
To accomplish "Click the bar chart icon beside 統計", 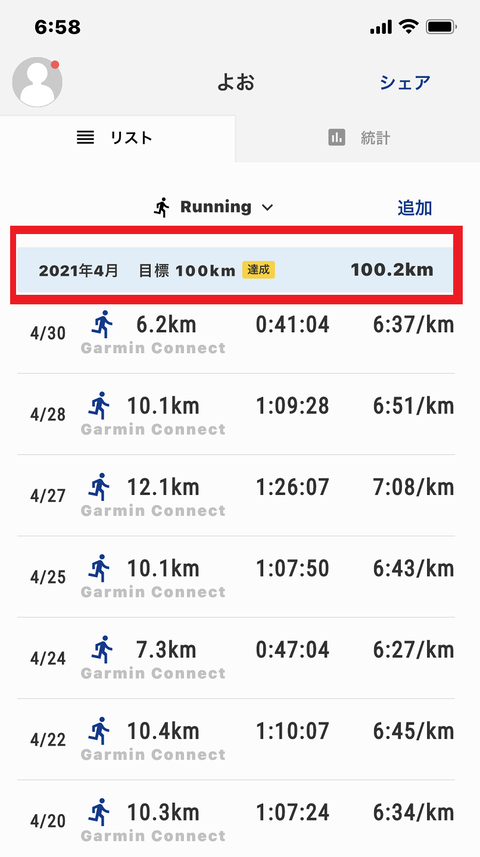I will tap(337, 137).
